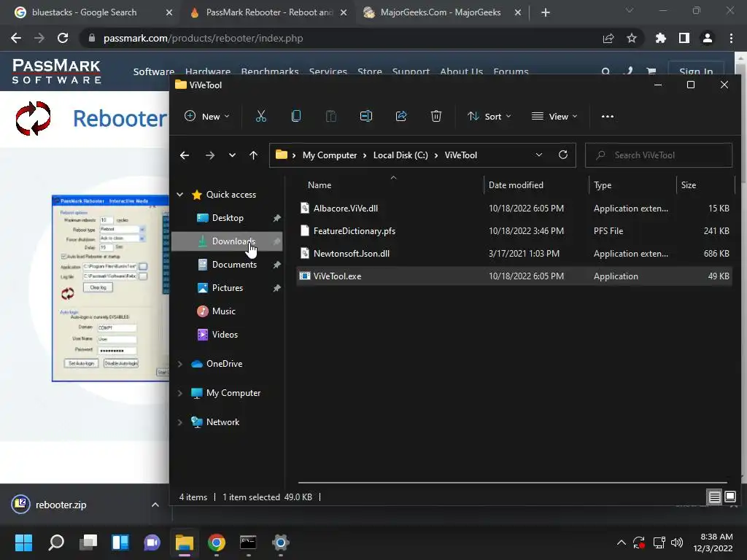Switch to large thumbnails view icon

click(x=730, y=497)
